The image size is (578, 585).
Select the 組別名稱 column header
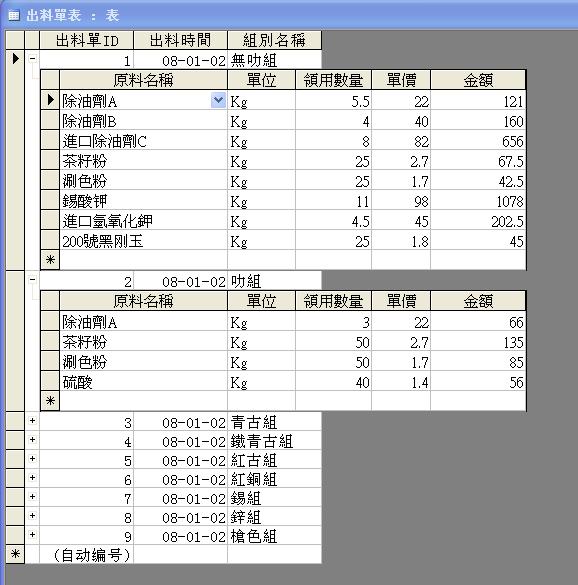click(x=274, y=40)
